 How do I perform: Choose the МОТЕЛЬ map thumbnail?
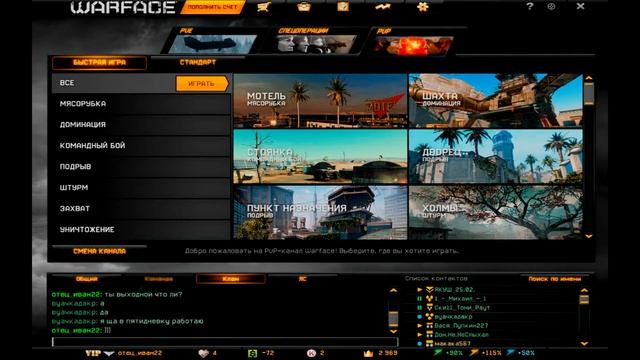point(320,101)
